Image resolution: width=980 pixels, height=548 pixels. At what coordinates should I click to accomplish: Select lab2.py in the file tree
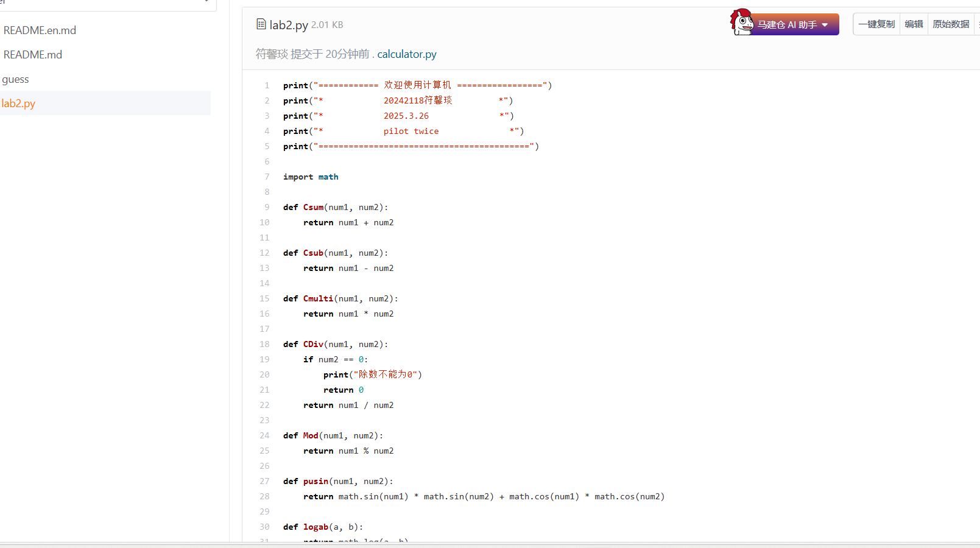(18, 104)
